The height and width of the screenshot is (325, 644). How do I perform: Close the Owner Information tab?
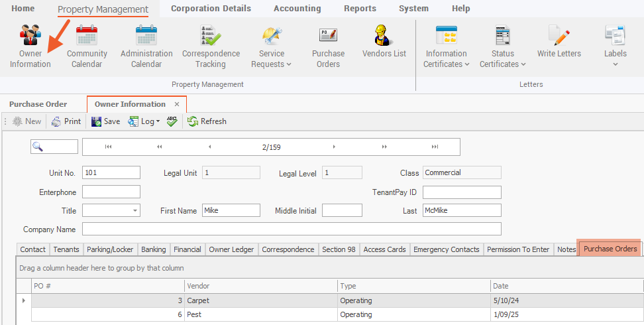tap(177, 104)
